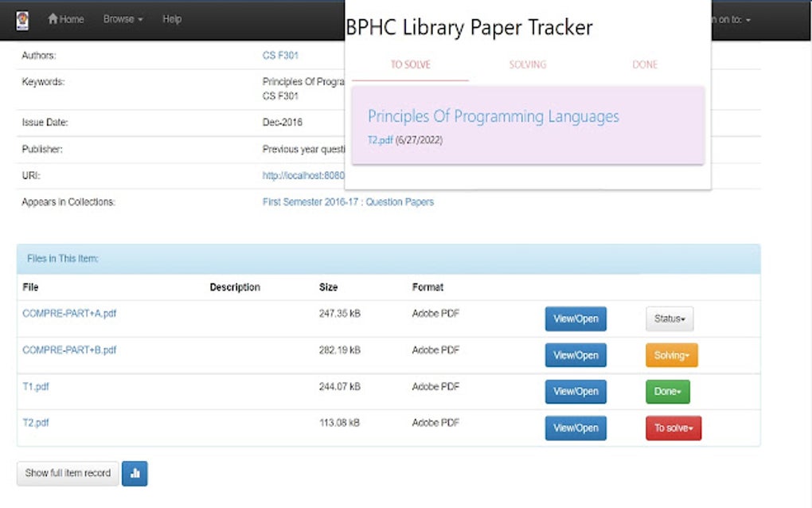Open 'First Semester 2016-17 : Question Papers' collection
Image resolution: width=812 pixels, height=508 pixels.
pos(348,201)
